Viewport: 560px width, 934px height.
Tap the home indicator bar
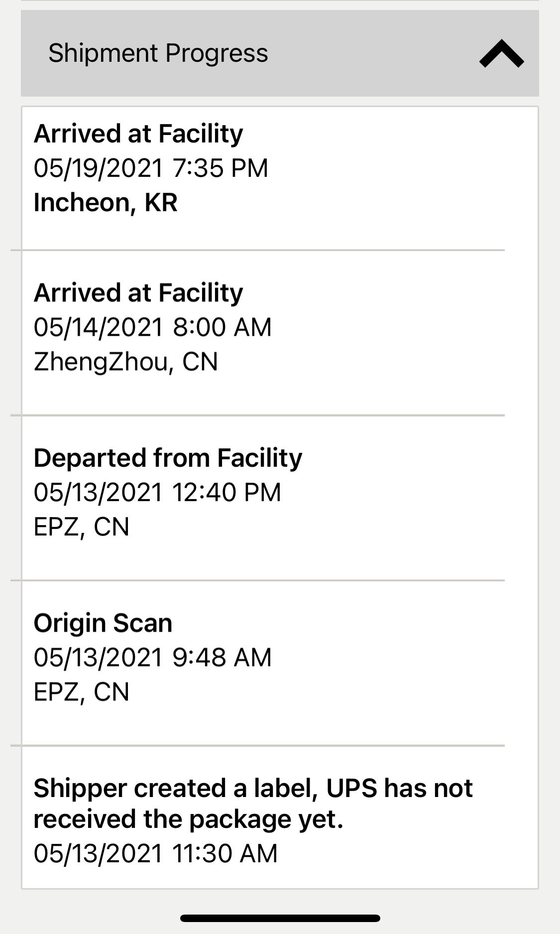point(280,918)
